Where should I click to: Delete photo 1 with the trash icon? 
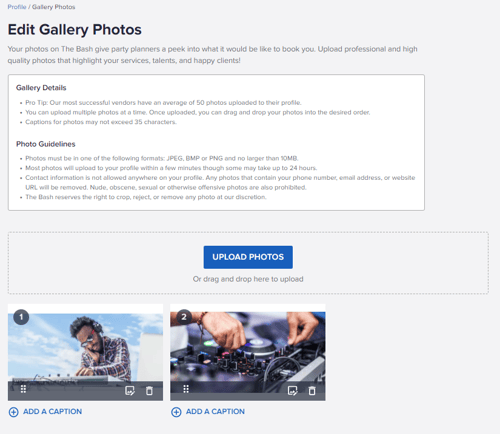point(149,391)
